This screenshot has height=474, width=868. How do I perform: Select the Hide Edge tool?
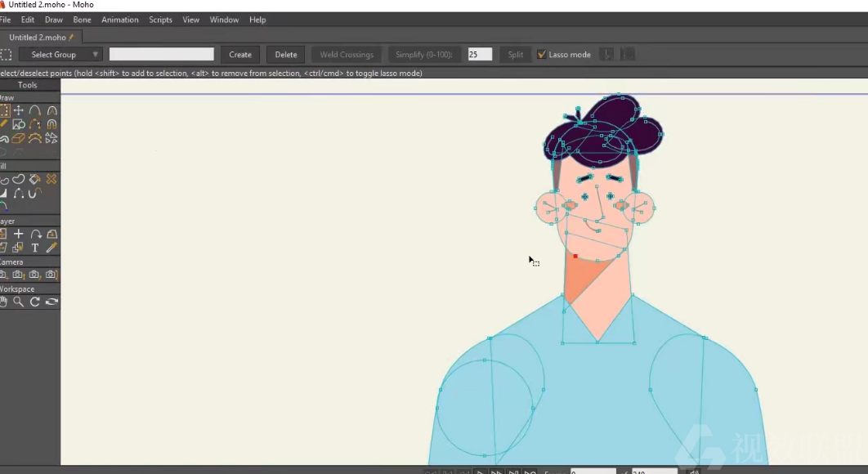tap(19, 193)
